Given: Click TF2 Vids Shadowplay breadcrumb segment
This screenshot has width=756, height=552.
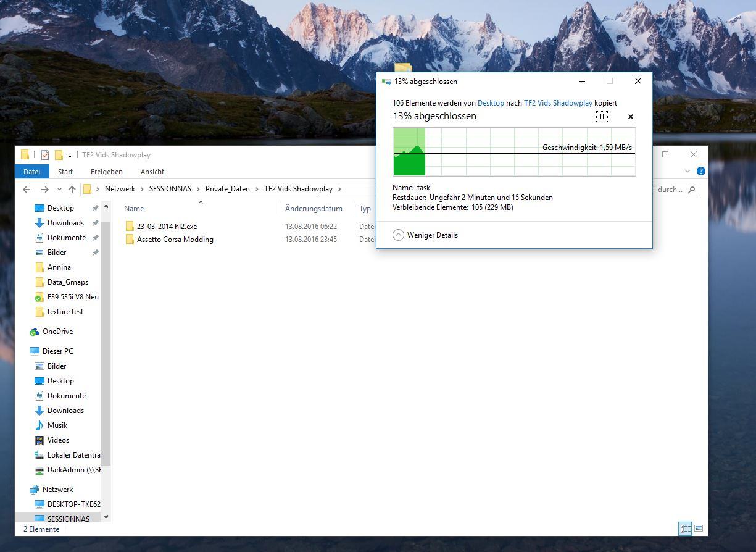Looking at the screenshot, I should [x=298, y=189].
